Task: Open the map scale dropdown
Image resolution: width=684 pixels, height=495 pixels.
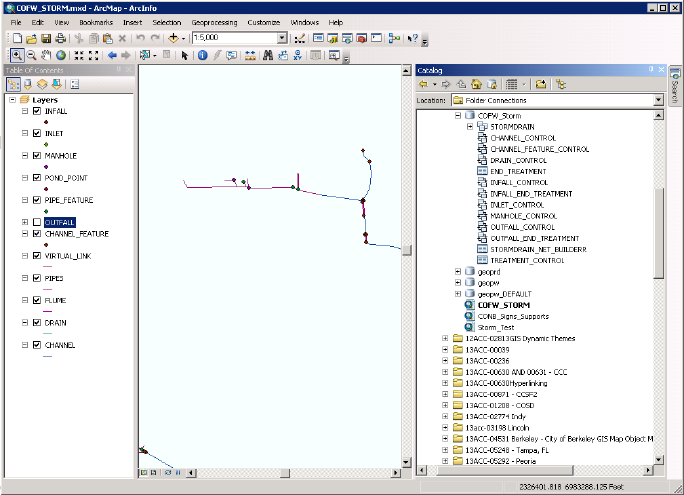Action: coord(282,38)
